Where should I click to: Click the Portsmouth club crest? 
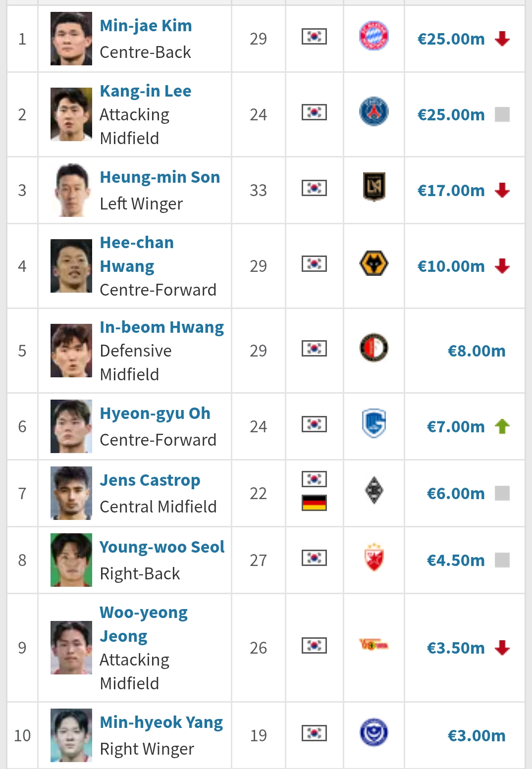(x=373, y=732)
